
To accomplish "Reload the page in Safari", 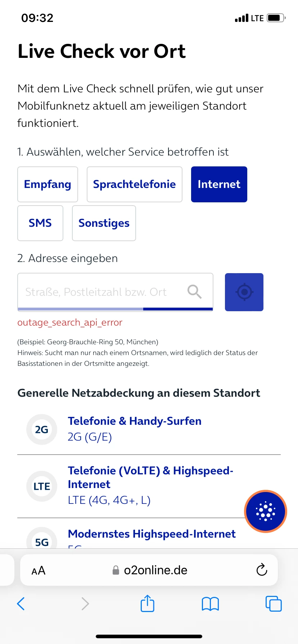I will coord(262,570).
